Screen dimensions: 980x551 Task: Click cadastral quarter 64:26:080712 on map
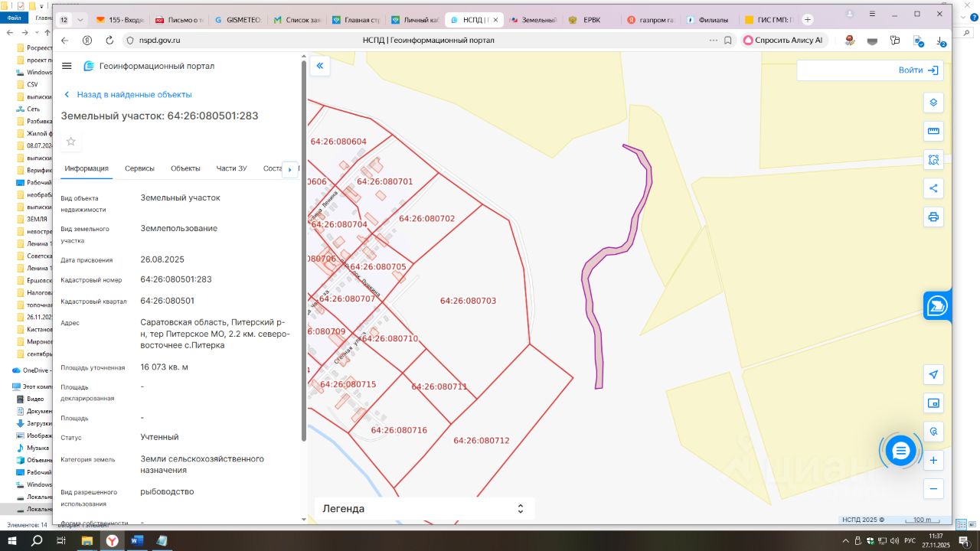(x=481, y=440)
